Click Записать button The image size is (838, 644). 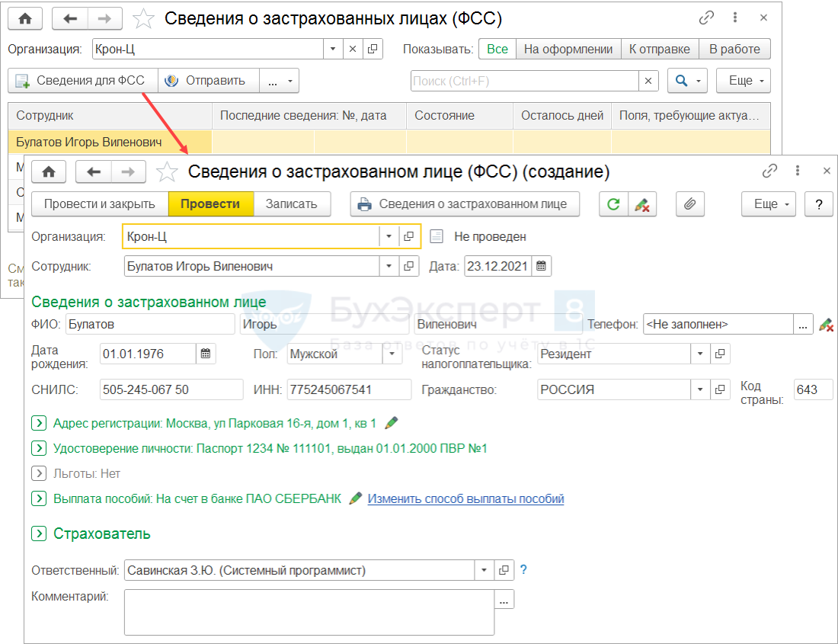point(292,204)
